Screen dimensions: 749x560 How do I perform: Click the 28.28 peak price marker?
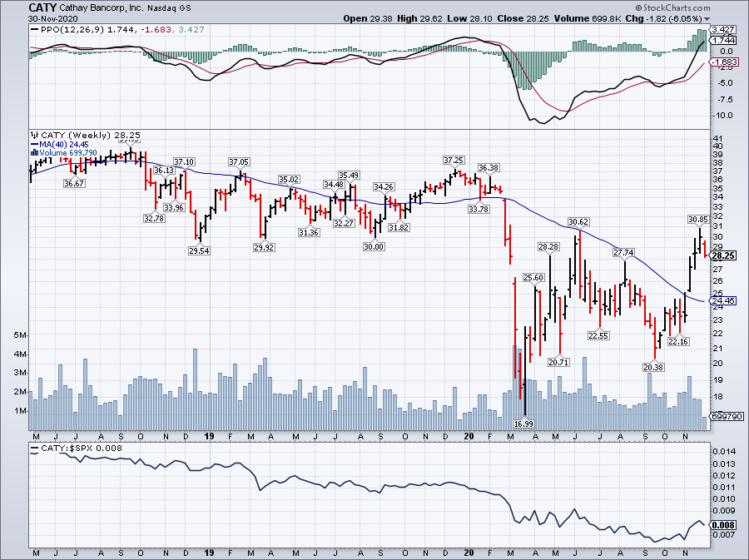pyautogui.click(x=548, y=246)
